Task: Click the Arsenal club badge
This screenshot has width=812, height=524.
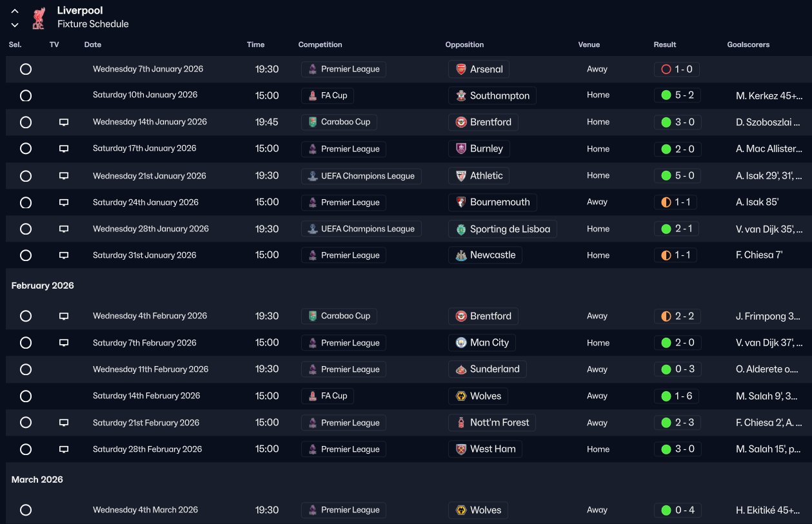Action: [x=460, y=69]
